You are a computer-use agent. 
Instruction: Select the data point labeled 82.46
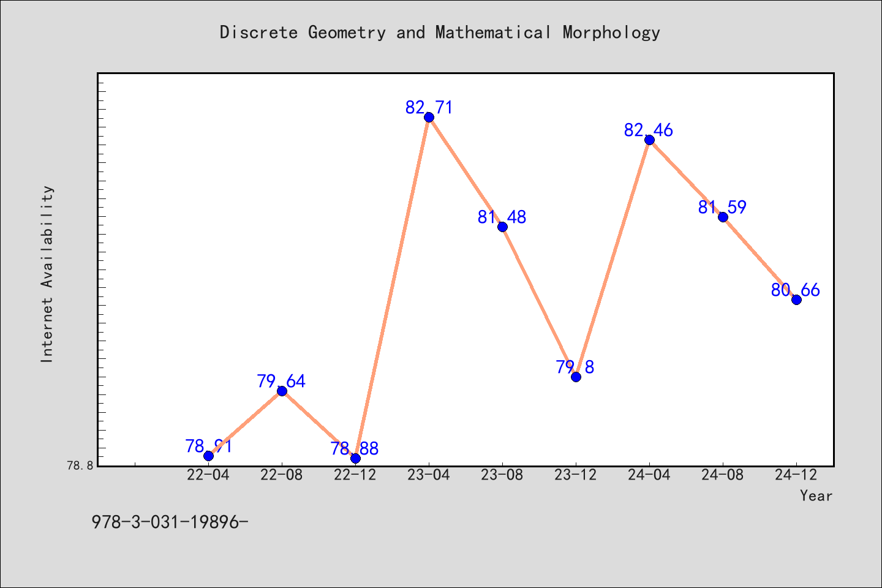(649, 140)
